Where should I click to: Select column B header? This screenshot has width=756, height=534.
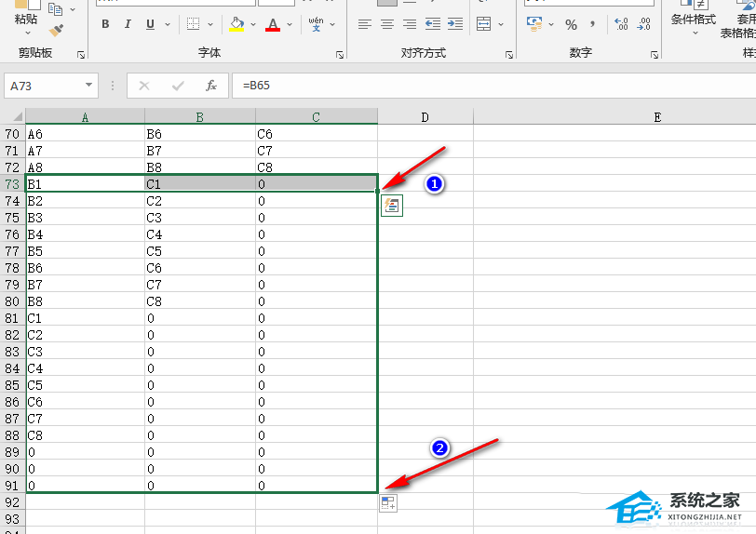(200, 117)
